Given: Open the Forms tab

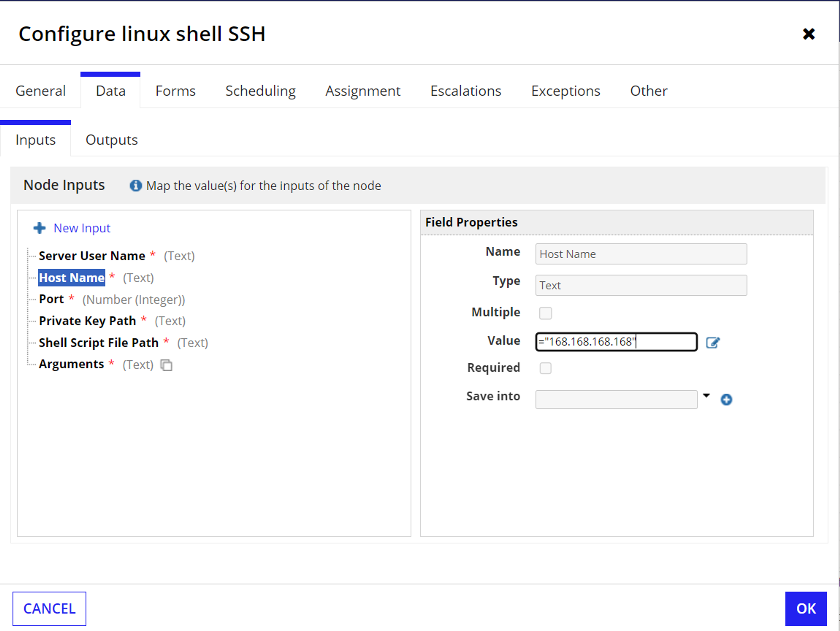Looking at the screenshot, I should coord(175,91).
